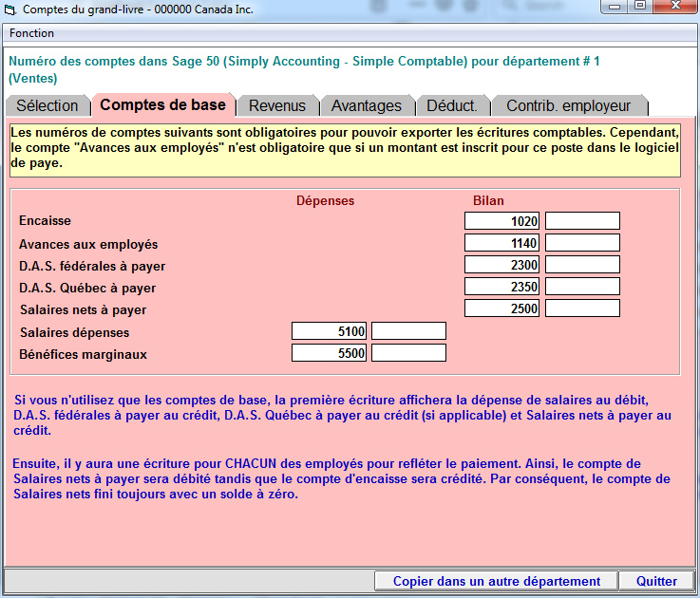
Task: Click the Bénéfices marginaux field showing 5500
Action: pyautogui.click(x=330, y=353)
